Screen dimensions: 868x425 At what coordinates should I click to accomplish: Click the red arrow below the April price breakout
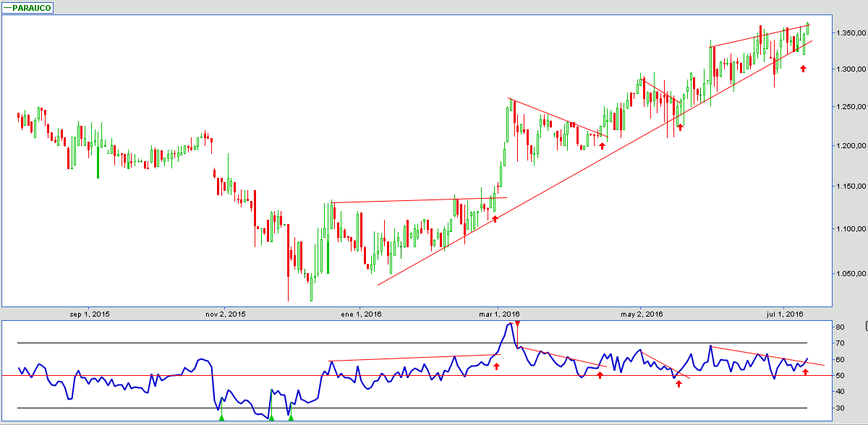pos(602,145)
